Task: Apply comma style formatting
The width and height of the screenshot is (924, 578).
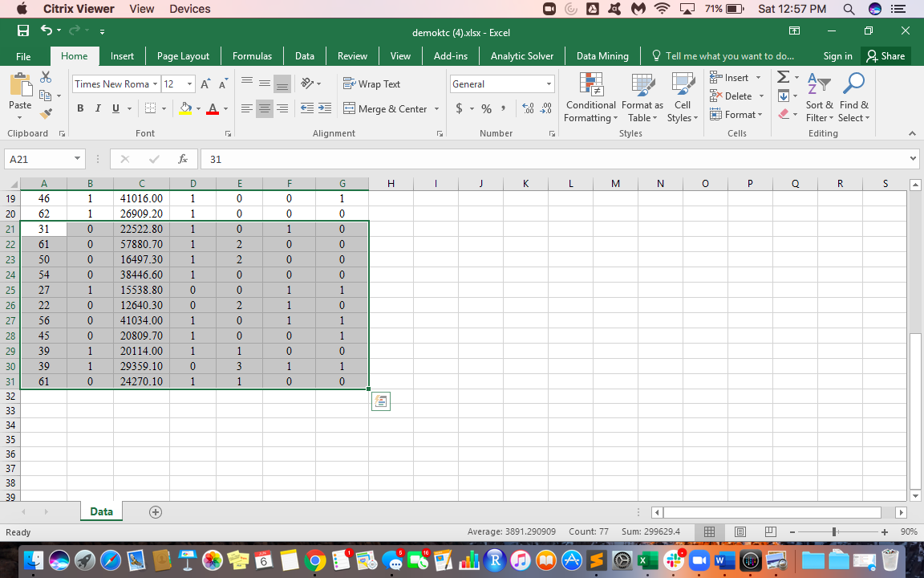Action: [x=503, y=108]
